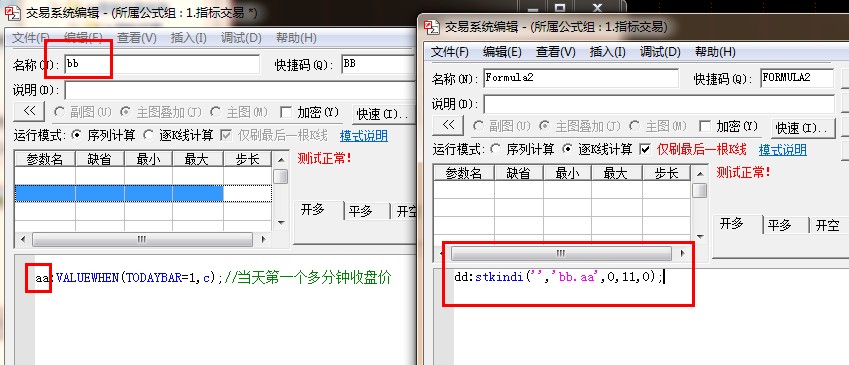
Task: Select 副图(U) radio in left window
Action: (82, 112)
